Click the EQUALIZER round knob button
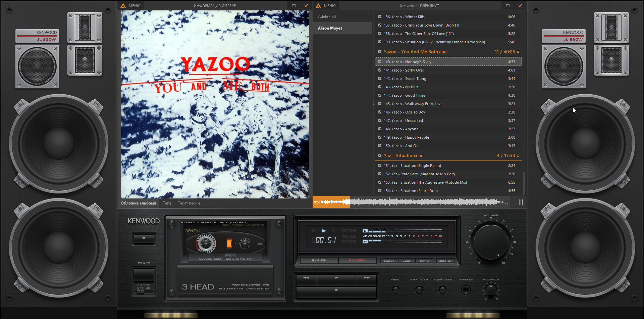 (x=443, y=290)
